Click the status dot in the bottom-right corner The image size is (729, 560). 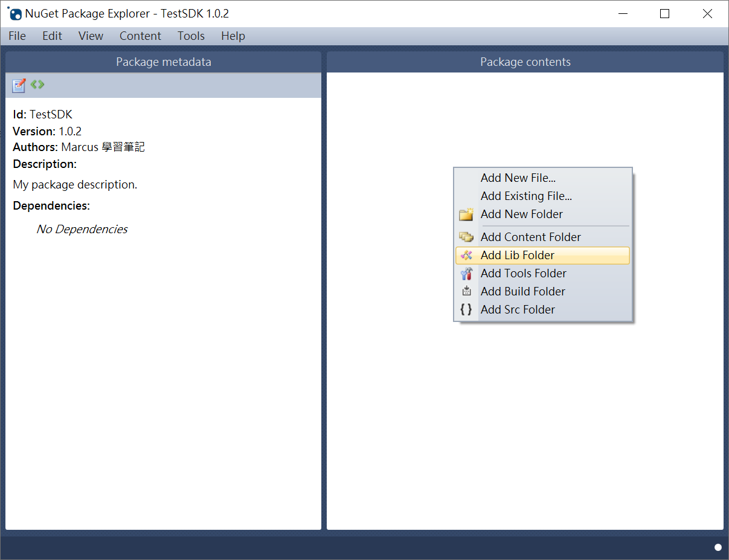[x=717, y=547]
